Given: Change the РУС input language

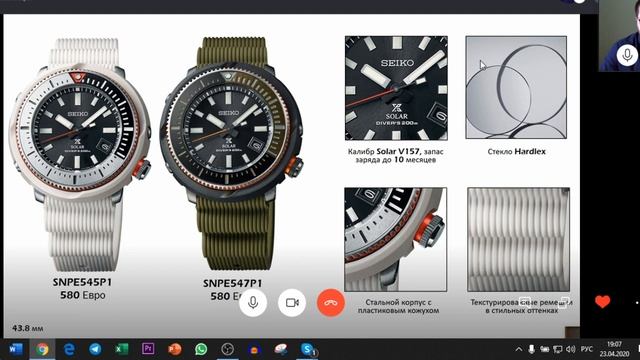Looking at the screenshot, I should (587, 349).
